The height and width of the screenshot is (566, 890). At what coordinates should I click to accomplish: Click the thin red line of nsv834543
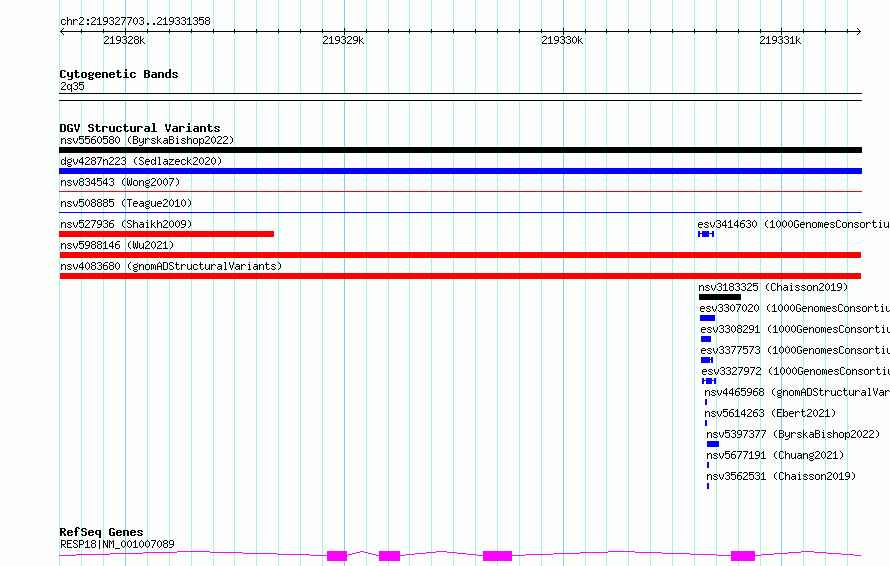pos(460,192)
